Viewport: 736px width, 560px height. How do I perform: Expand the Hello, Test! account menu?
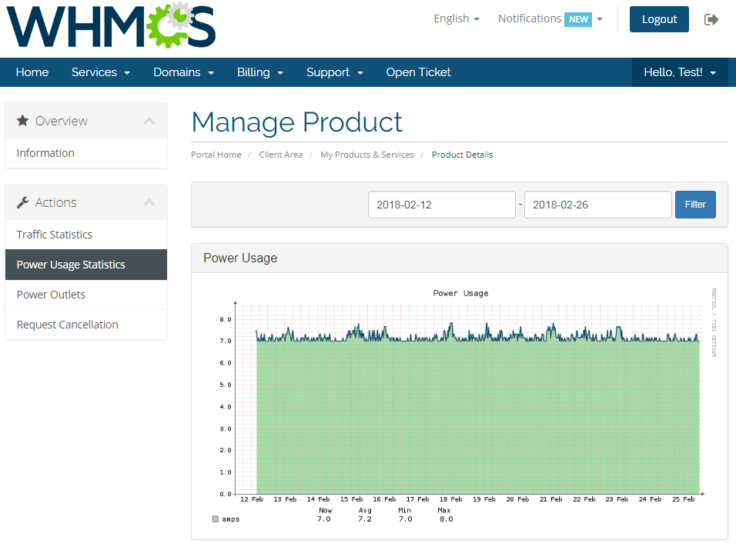click(x=680, y=72)
